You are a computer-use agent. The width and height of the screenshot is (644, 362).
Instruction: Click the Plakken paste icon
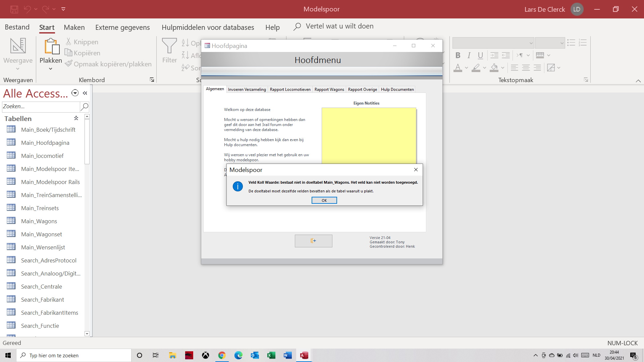coord(51,46)
